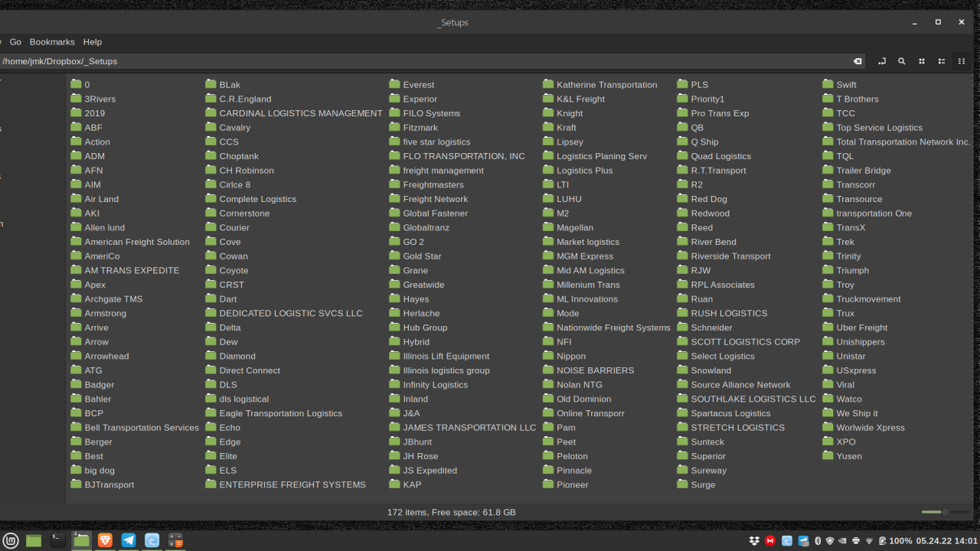Click the battery 100% indicator
The width and height of the screenshot is (980, 551).
point(895,541)
